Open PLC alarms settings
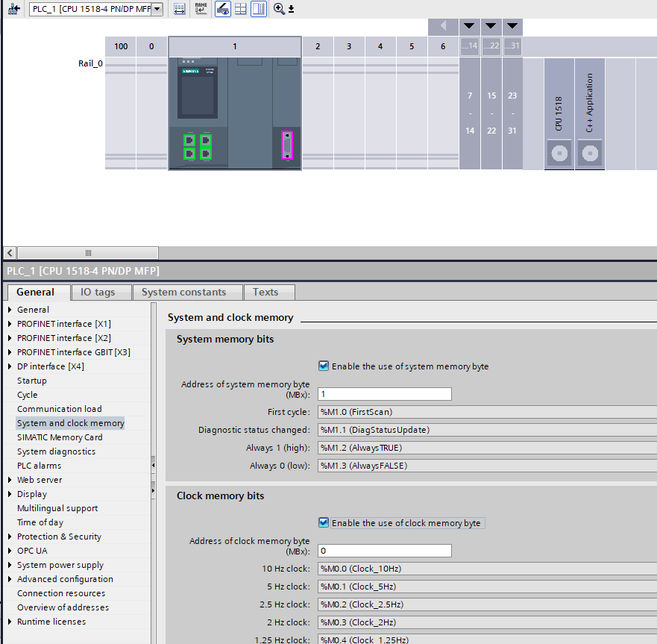 [x=39, y=466]
